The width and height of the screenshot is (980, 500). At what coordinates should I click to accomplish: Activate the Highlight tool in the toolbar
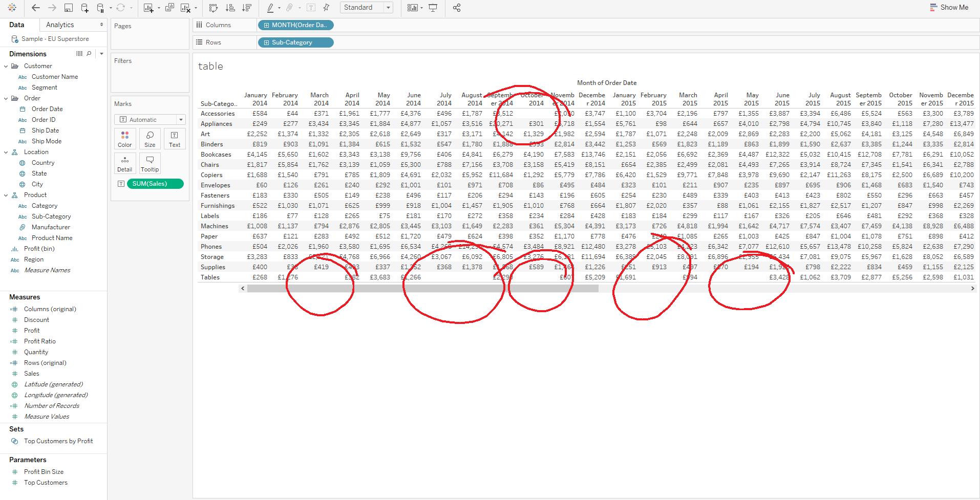270,8
